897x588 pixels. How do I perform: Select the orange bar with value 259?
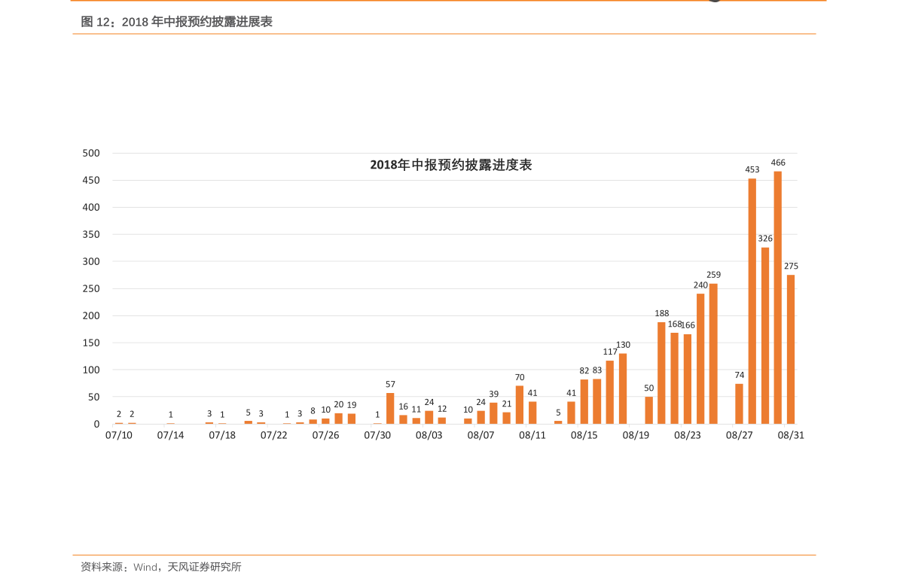click(713, 354)
